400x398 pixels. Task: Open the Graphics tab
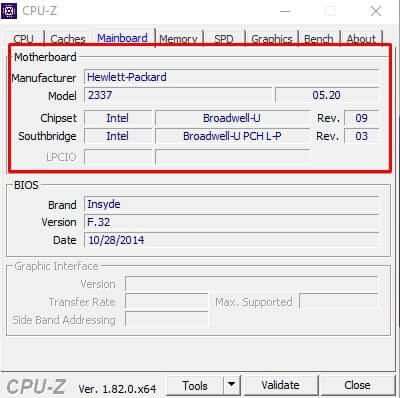pyautogui.click(x=272, y=38)
